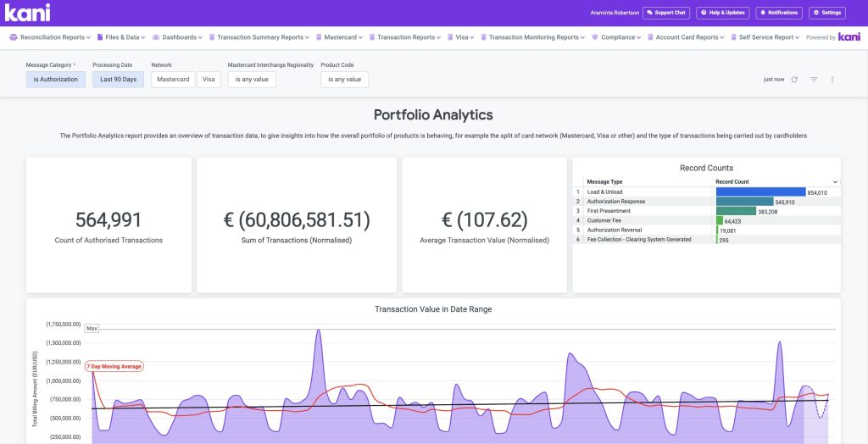Screen dimensions: 868x444
Task: Click the kani logo in header
Action: 27,13
